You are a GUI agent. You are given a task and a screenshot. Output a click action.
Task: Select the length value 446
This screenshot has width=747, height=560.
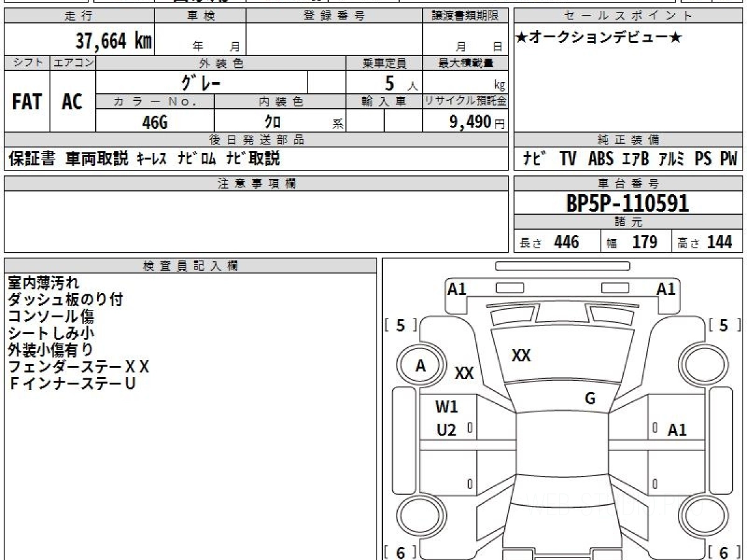coord(566,242)
